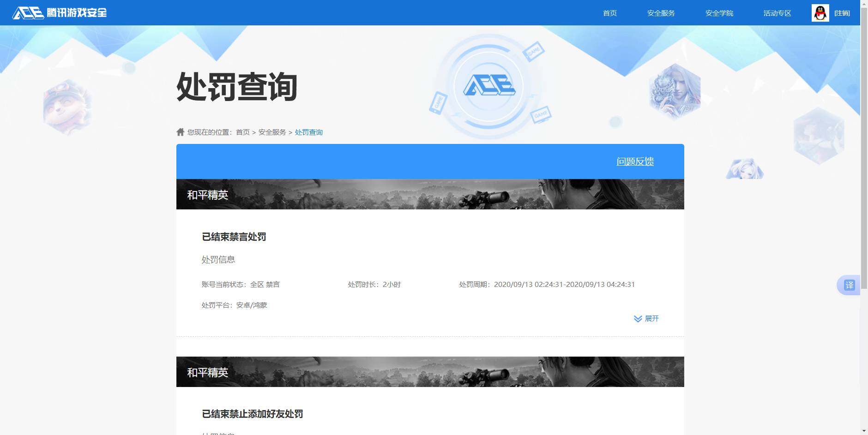Click second 和平精英 game banner
The image size is (868, 435).
tap(430, 372)
